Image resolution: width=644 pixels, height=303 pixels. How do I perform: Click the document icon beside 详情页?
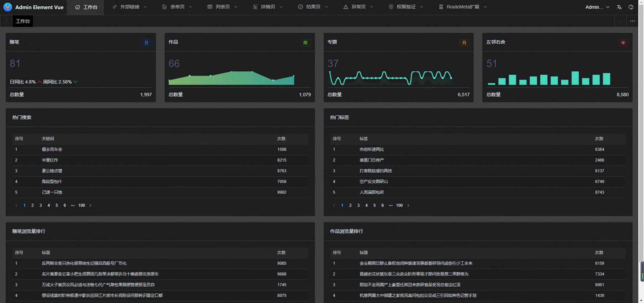(x=255, y=7)
